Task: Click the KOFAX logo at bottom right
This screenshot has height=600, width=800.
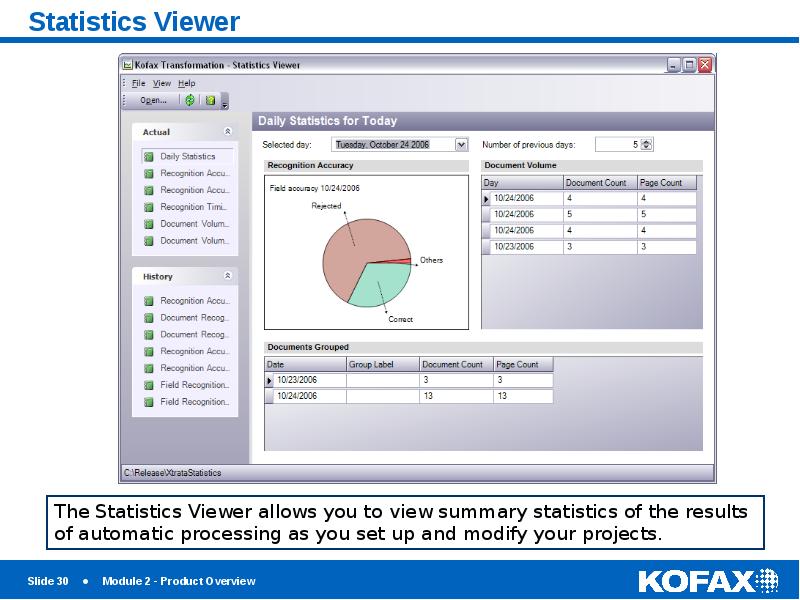Action: 706,580
